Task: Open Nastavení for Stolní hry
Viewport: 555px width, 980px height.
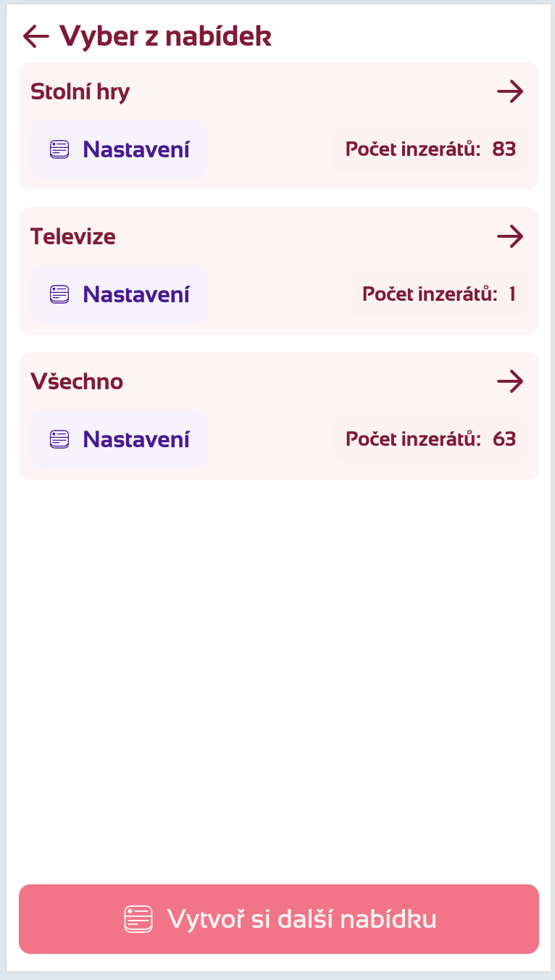Action: coord(118,149)
